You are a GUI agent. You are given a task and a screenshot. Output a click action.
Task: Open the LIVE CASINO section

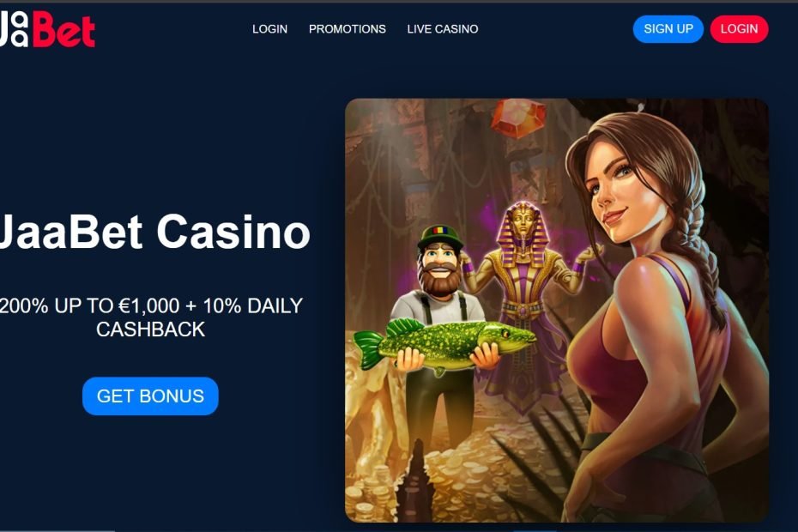click(x=442, y=29)
